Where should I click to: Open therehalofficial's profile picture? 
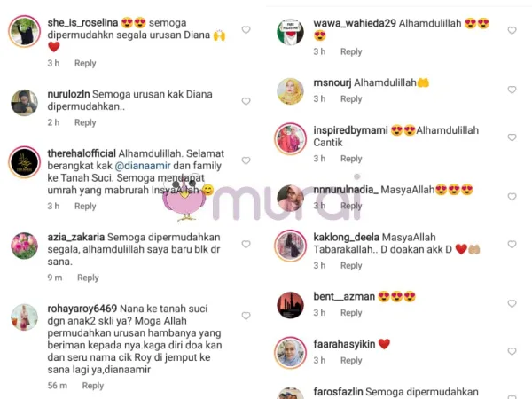(25, 162)
